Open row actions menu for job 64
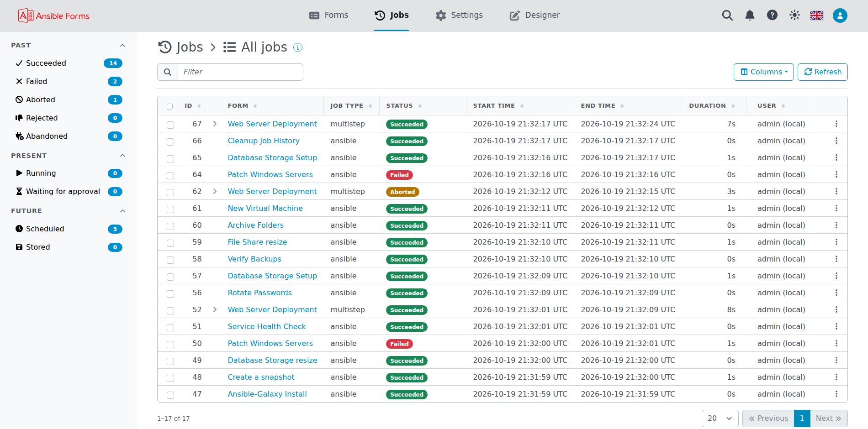Screen dimensions: 868x429 coord(836,174)
